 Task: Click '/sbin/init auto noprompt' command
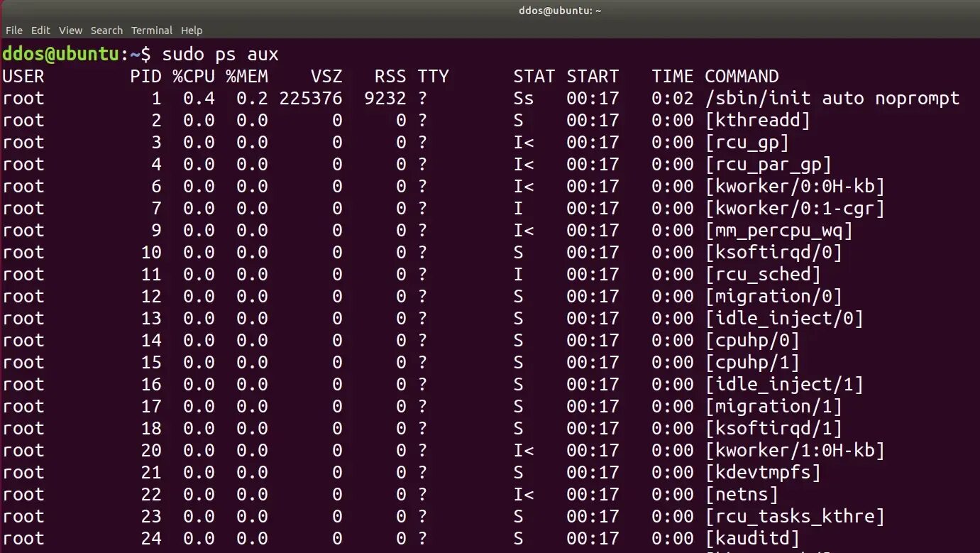point(832,98)
